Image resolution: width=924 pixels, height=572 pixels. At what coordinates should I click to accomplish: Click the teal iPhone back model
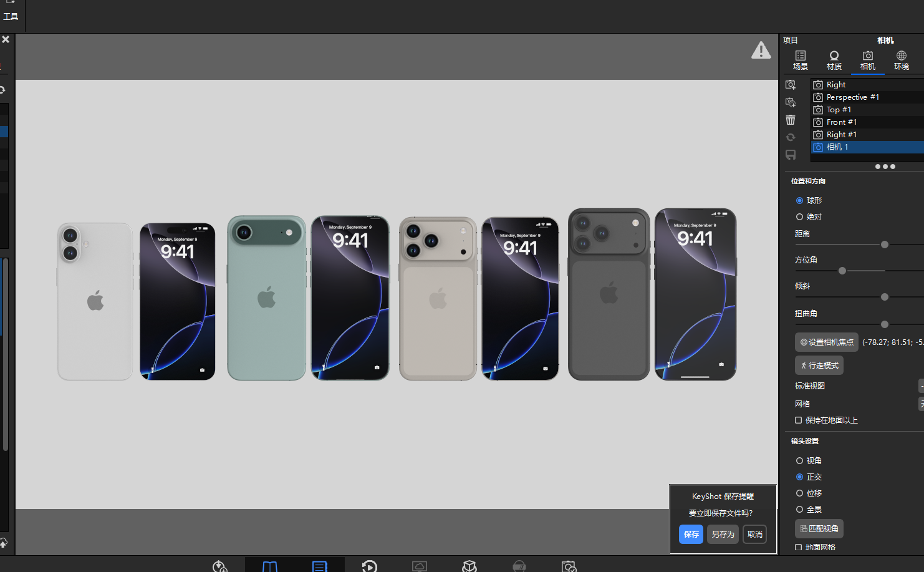pos(266,298)
